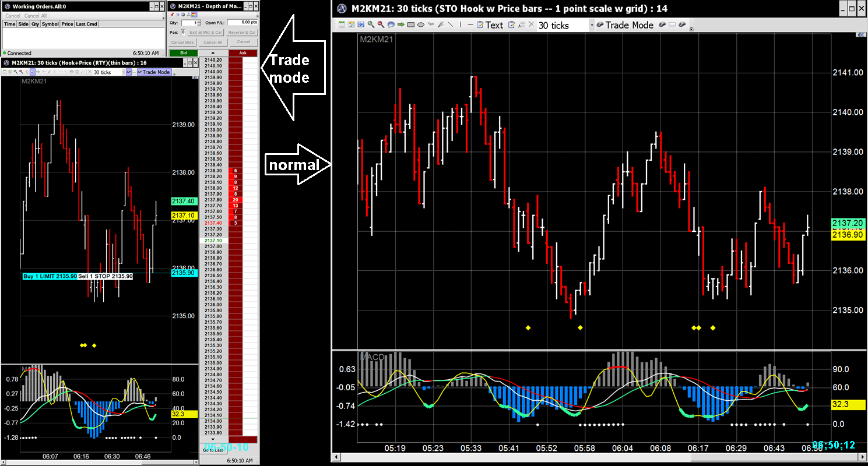Click Cancel All in the Depth of Market window

tap(213, 43)
